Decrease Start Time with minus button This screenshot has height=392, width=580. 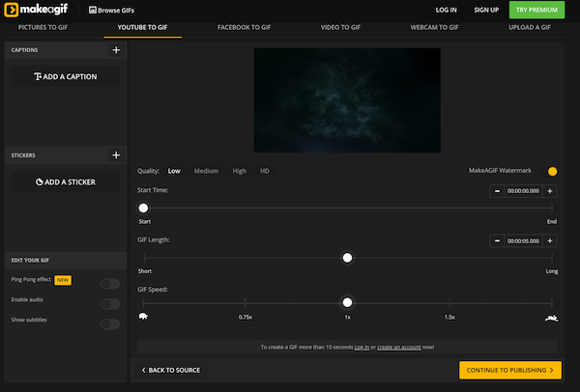tap(497, 191)
